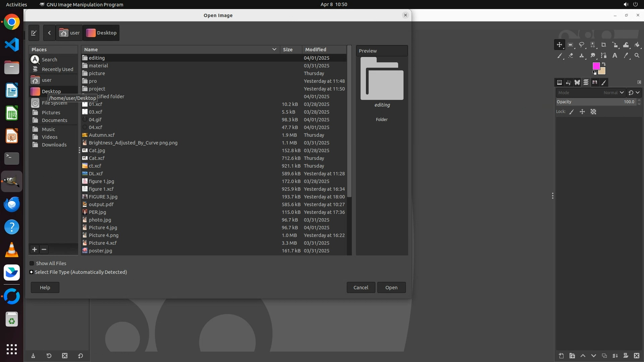Switch to the Layers dock tab
Viewport: 644px width, 362px height.
tap(586, 82)
